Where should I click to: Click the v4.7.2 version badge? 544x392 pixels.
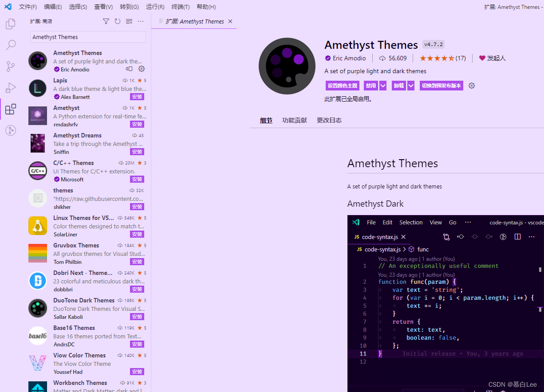point(434,44)
